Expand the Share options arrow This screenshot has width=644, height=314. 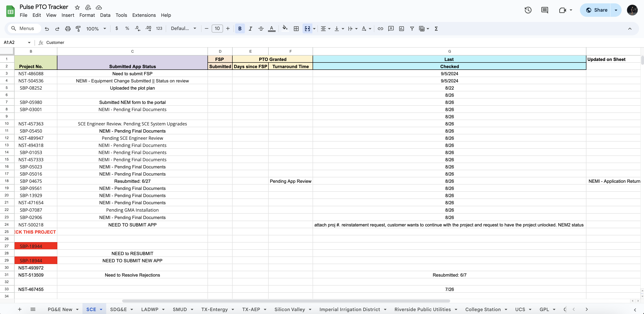[x=616, y=10]
